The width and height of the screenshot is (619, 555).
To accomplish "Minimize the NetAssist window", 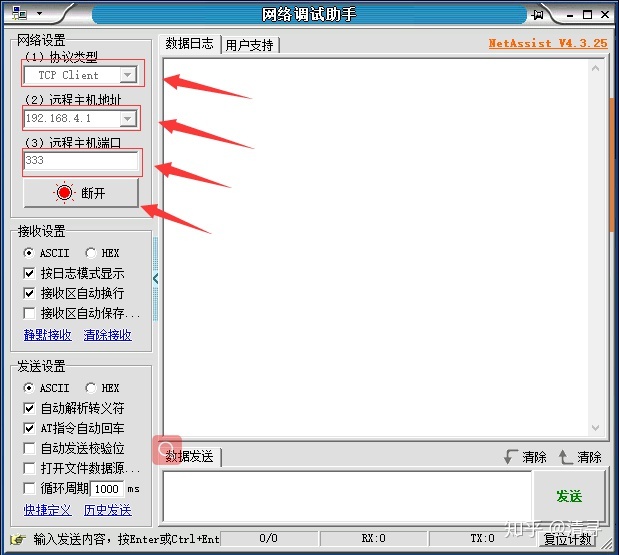I will click(x=570, y=15).
